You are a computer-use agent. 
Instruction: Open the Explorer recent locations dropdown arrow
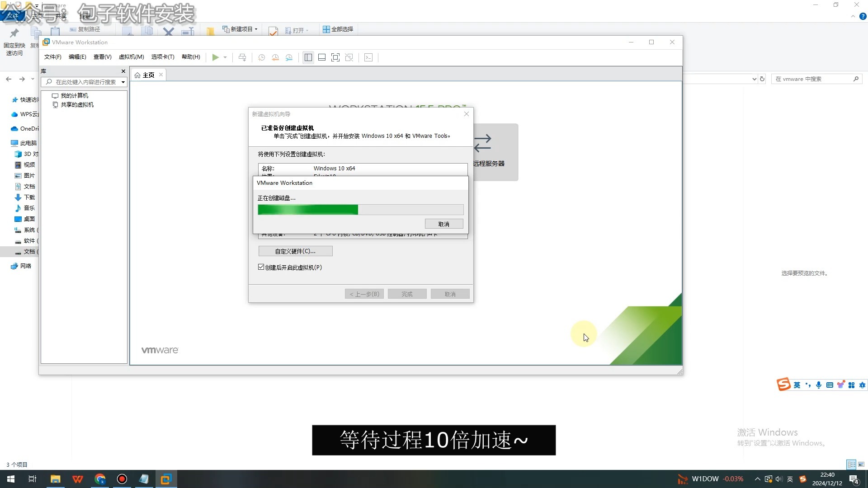(x=33, y=79)
